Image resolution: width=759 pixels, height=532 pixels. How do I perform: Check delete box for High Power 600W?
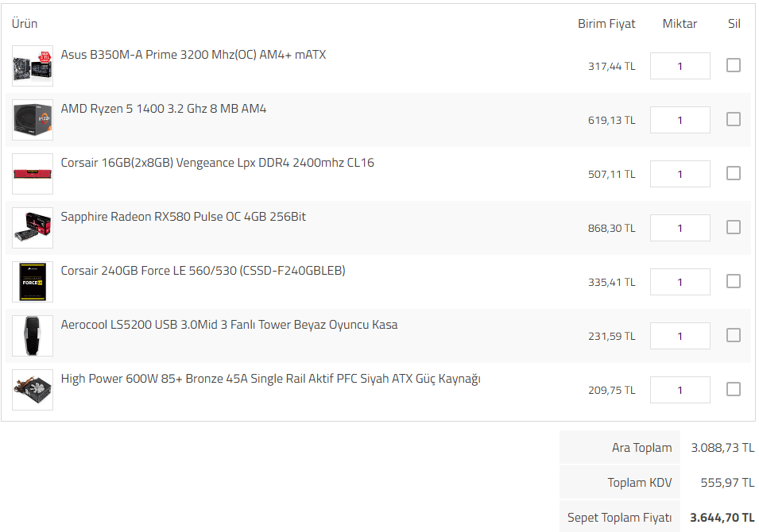click(x=734, y=389)
